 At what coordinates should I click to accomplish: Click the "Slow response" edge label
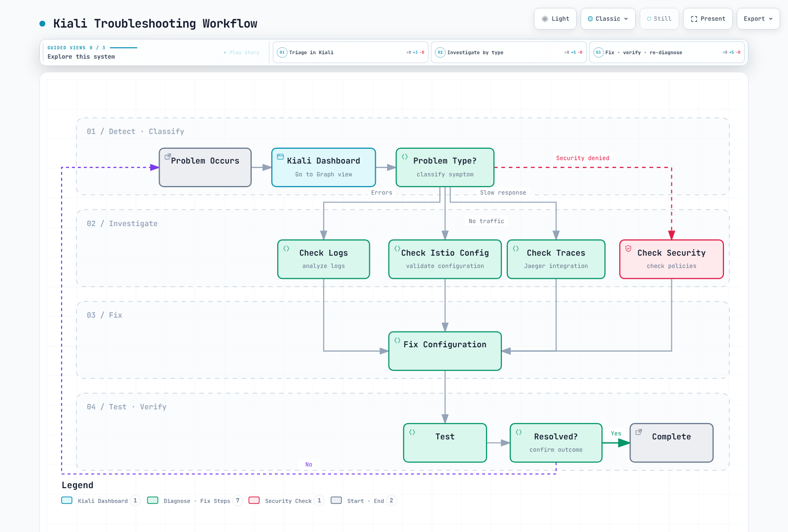(503, 193)
